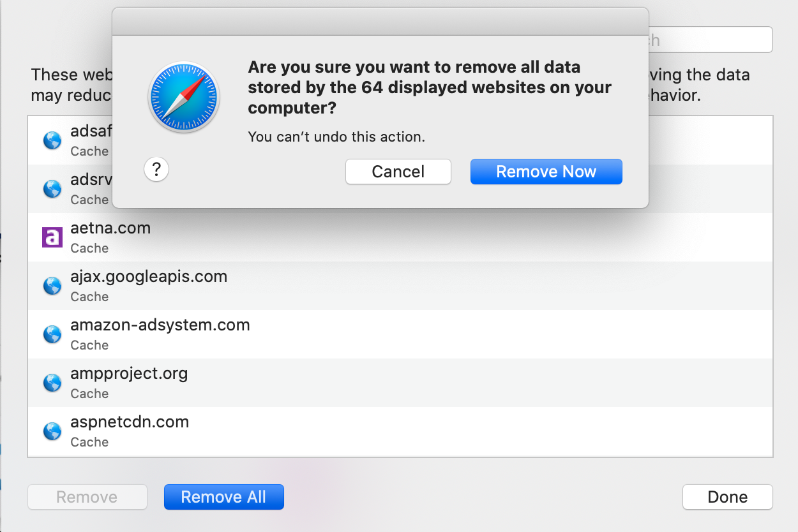Viewport: 798px width, 532px height.
Task: Click the Remove All button
Action: click(x=223, y=497)
